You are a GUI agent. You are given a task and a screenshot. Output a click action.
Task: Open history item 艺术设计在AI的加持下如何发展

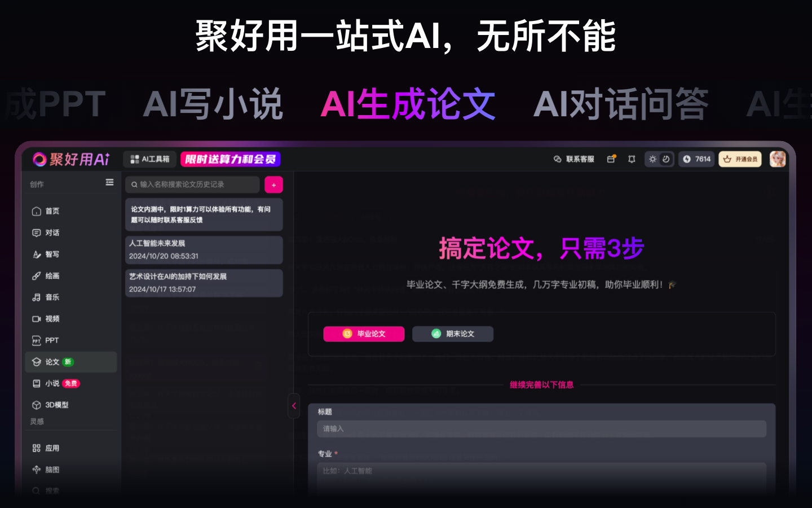pos(204,283)
